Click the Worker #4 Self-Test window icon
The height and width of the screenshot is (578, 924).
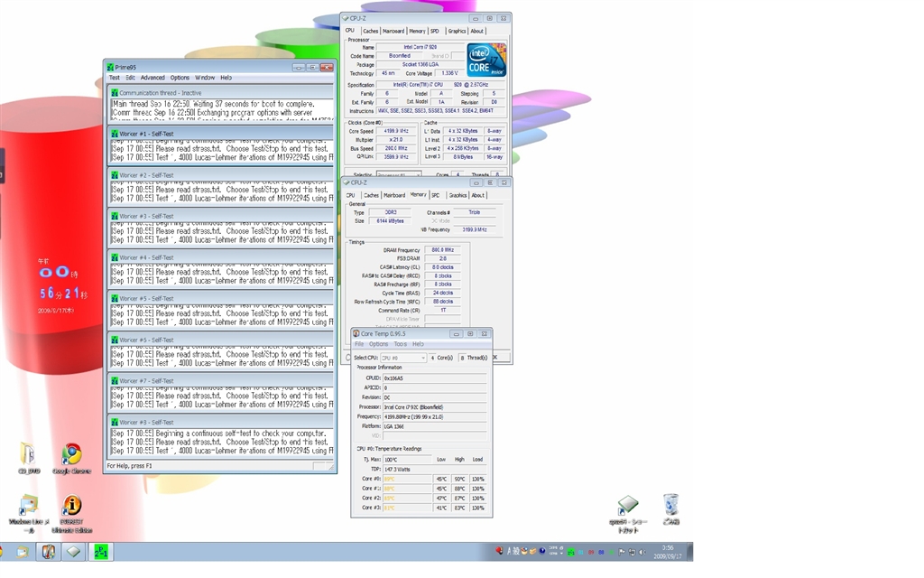pos(115,257)
